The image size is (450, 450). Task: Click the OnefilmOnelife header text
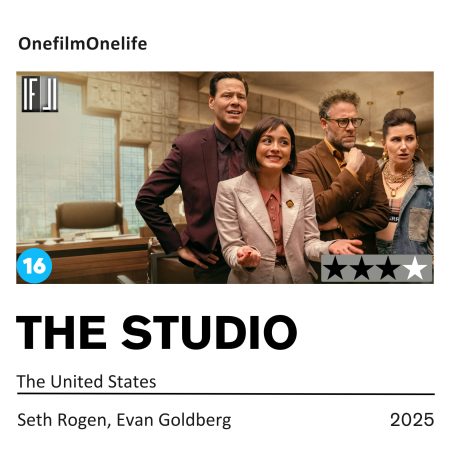point(83,44)
